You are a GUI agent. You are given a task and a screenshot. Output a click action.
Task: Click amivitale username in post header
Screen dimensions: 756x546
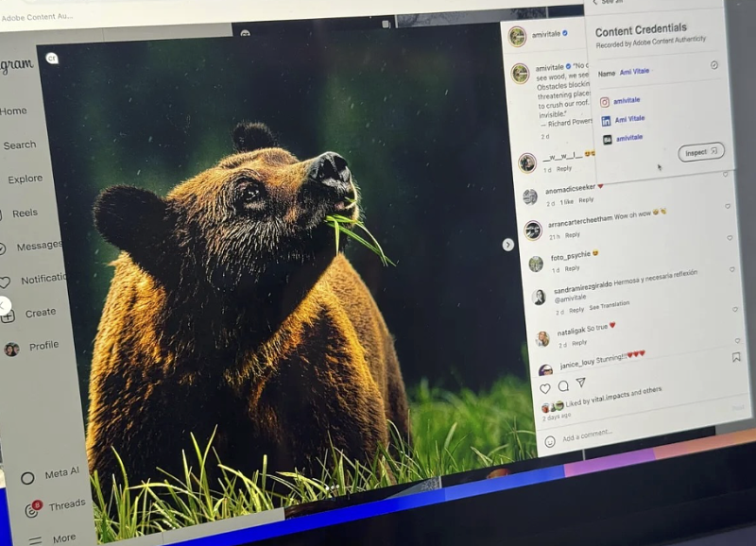coord(546,34)
